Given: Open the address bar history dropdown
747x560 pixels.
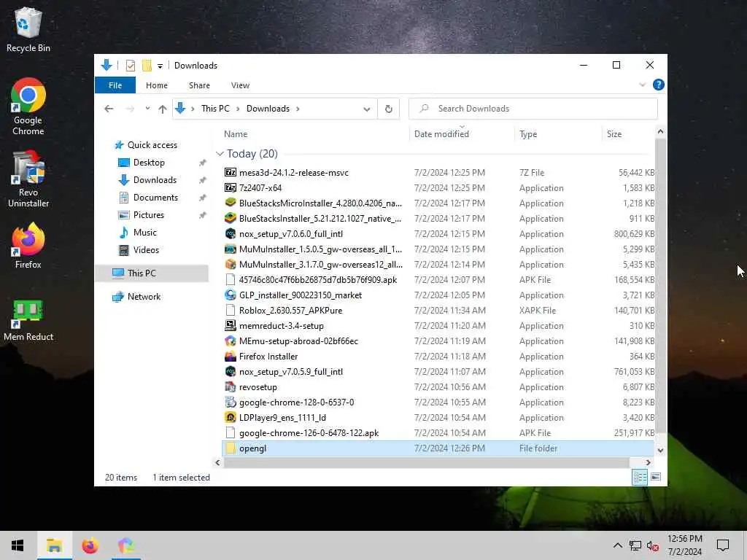Looking at the screenshot, I should 367,109.
